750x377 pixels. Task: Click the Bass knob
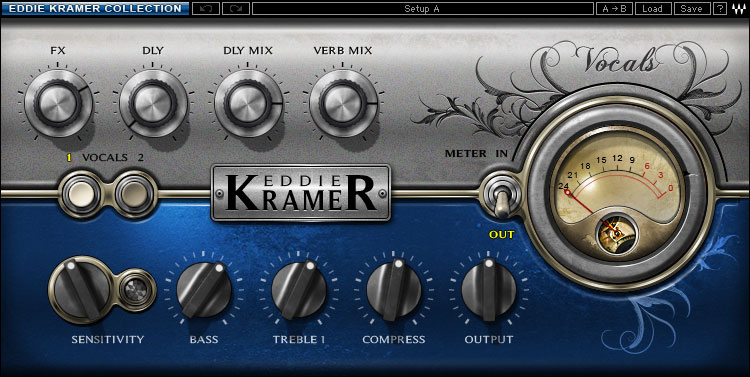point(204,288)
